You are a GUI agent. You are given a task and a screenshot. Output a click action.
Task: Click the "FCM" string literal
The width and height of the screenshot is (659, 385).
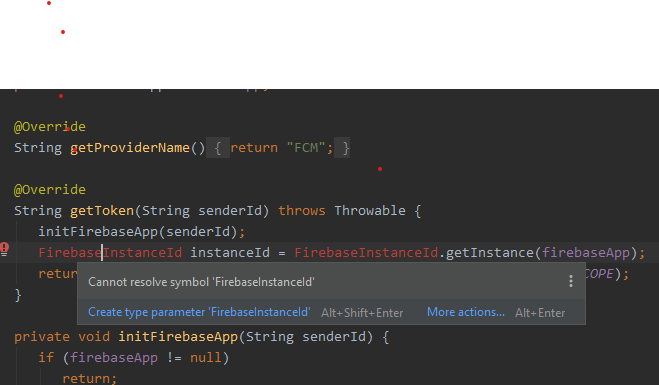click(x=306, y=148)
